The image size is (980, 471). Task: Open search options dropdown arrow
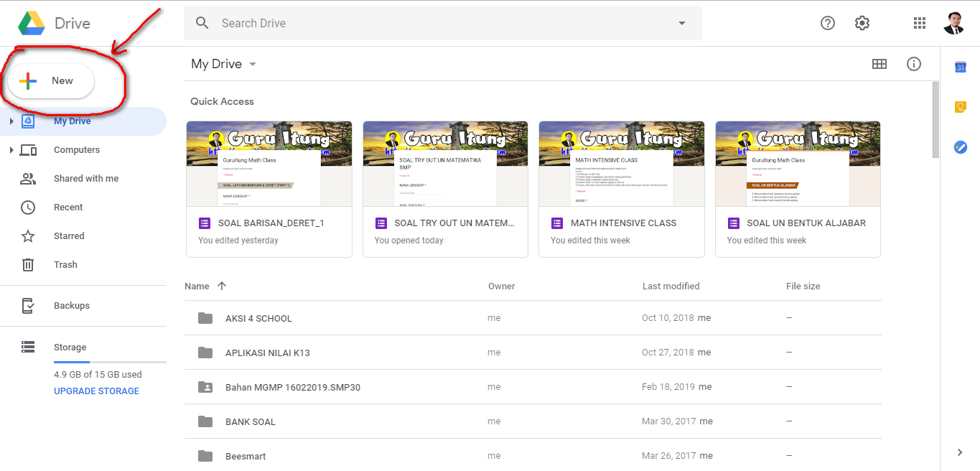682,23
